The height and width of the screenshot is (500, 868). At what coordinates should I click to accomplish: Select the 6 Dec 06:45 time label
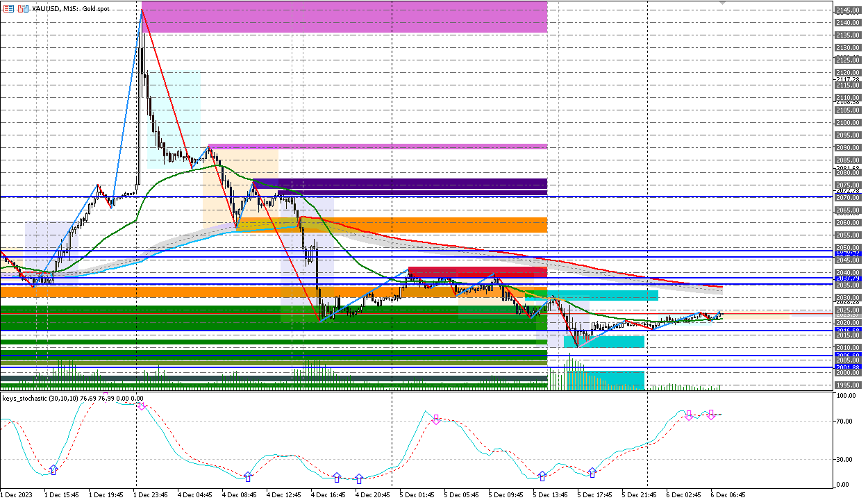tap(727, 495)
